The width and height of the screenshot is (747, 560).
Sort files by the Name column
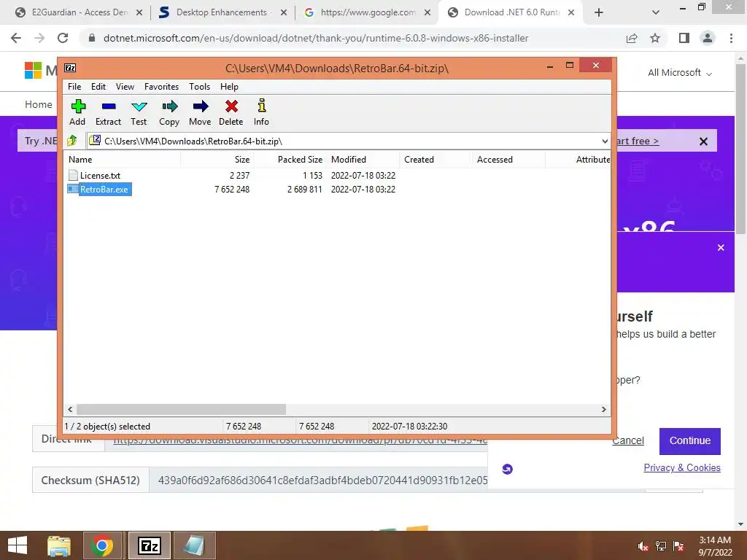(x=122, y=160)
